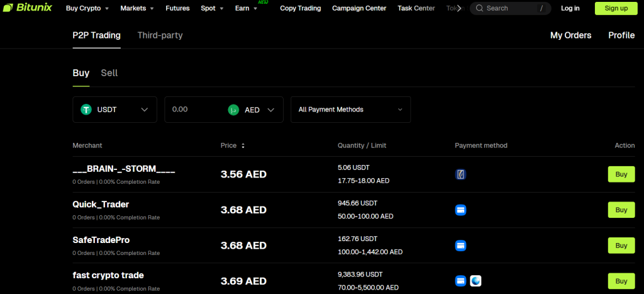Click the AED currency icon

pos(233,110)
